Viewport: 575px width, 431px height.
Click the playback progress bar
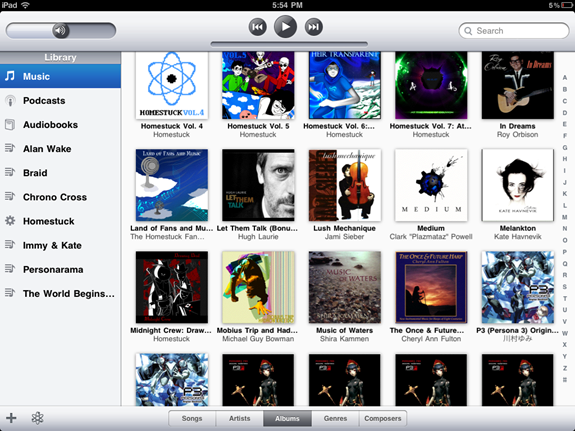pyautogui.click(x=289, y=44)
